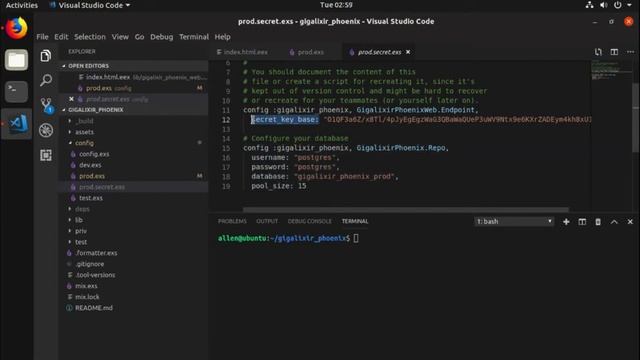Click the editor minimap
This screenshot has height=360, width=640.
coord(611,70)
